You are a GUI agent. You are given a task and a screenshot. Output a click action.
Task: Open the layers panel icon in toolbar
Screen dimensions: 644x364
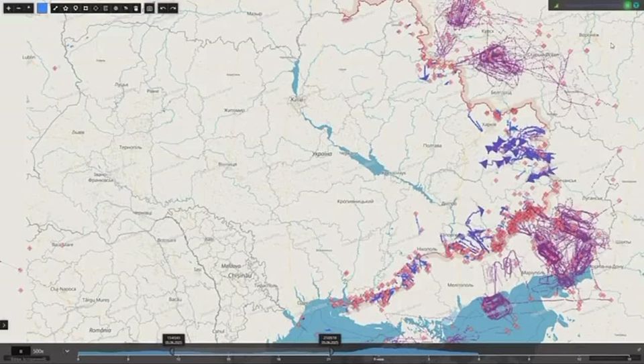click(150, 8)
